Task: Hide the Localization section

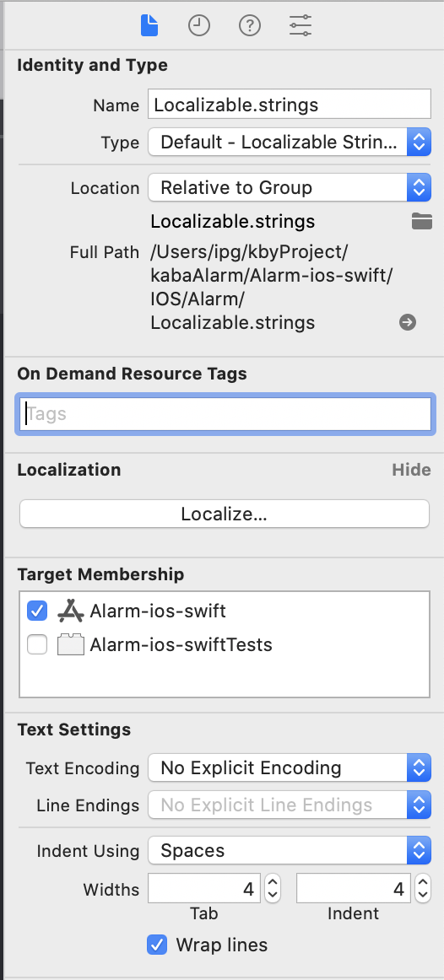Action: (411, 470)
